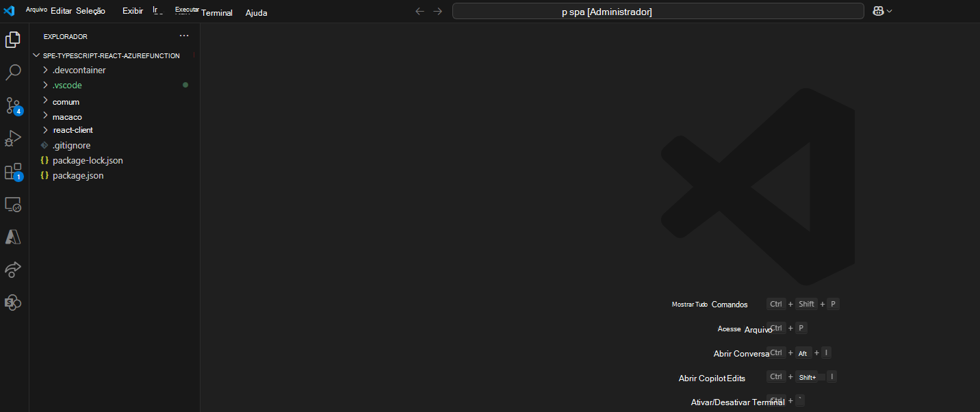
Task: Expand the macaco folder
Action: point(45,116)
